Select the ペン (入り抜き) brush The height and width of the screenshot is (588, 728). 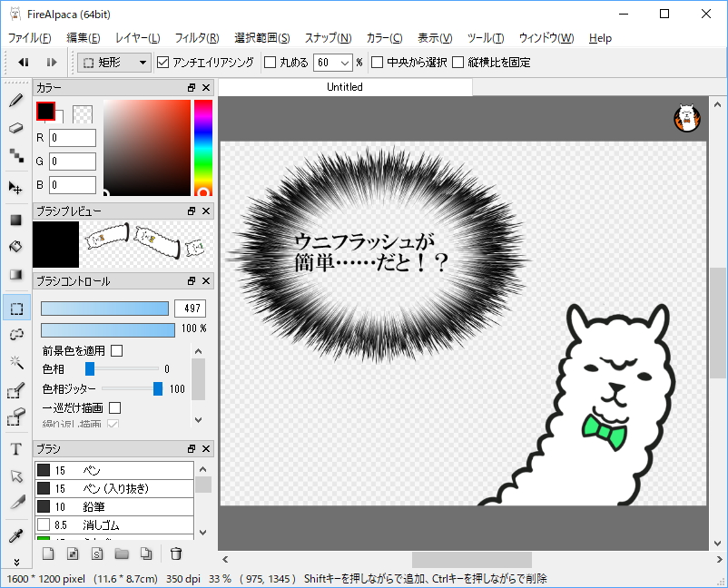coord(114,488)
